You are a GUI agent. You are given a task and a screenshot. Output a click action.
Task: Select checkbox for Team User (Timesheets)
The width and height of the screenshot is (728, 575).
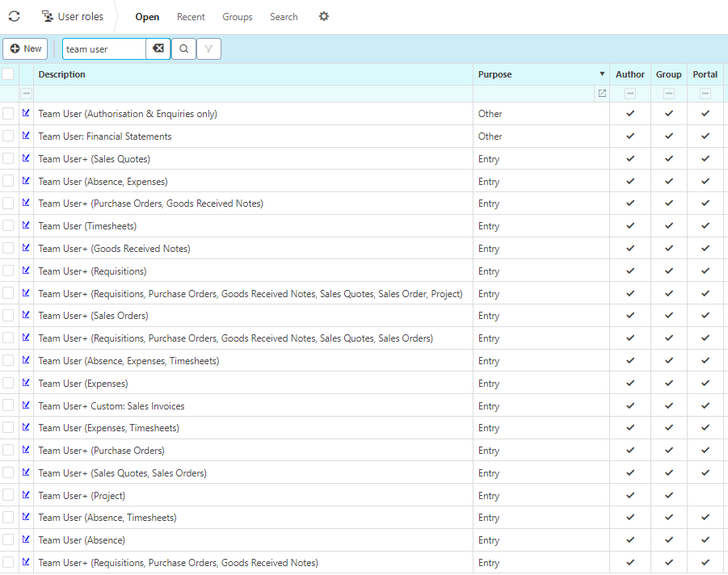point(8,225)
